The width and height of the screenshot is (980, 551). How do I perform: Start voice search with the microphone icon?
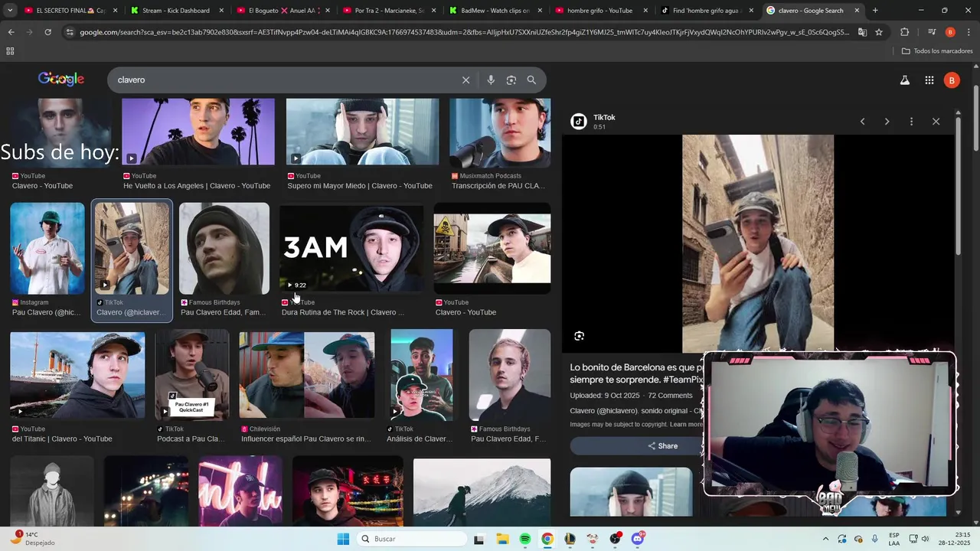click(x=491, y=80)
